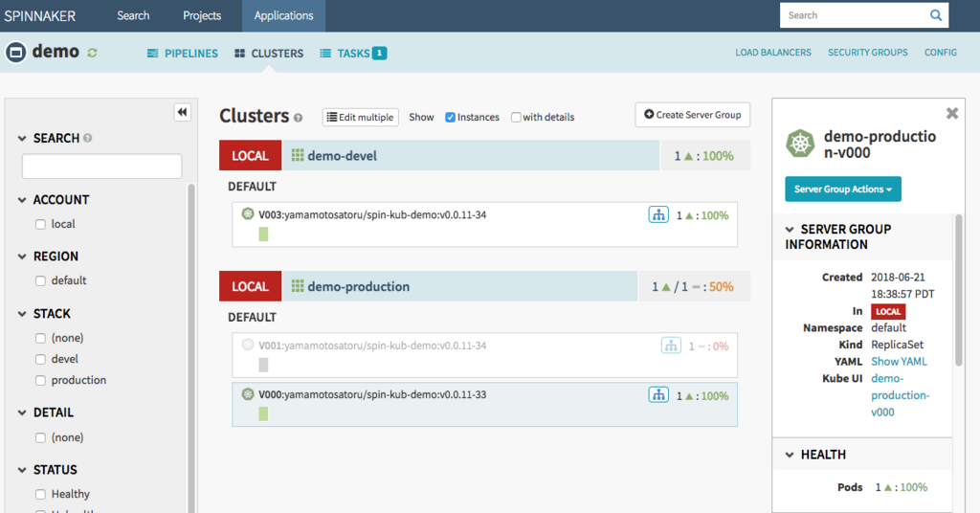This screenshot has width=980, height=513.
Task: Open the Server Group Actions dropdown
Action: point(842,189)
